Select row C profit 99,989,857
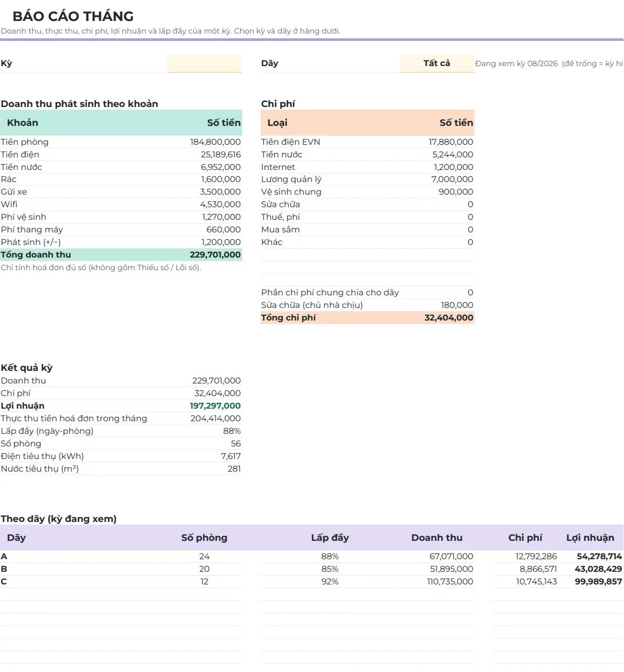Viewport: 624px width, 672px height. click(x=598, y=582)
